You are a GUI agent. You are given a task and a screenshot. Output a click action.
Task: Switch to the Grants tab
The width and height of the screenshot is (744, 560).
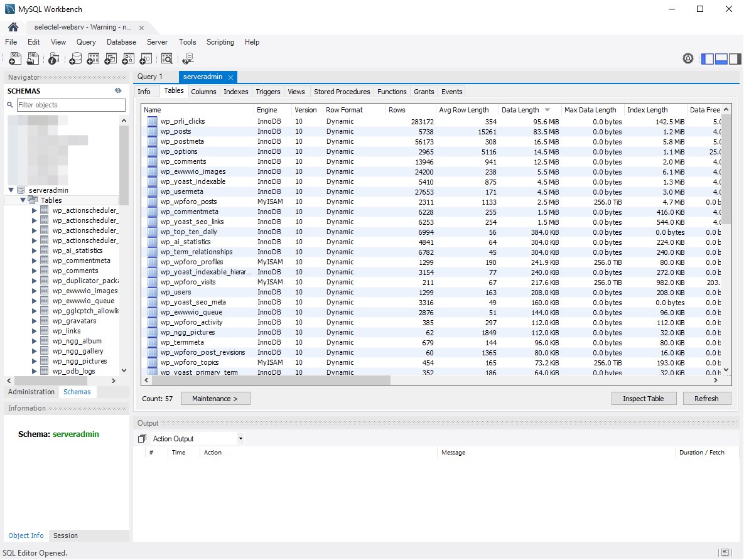pos(424,92)
